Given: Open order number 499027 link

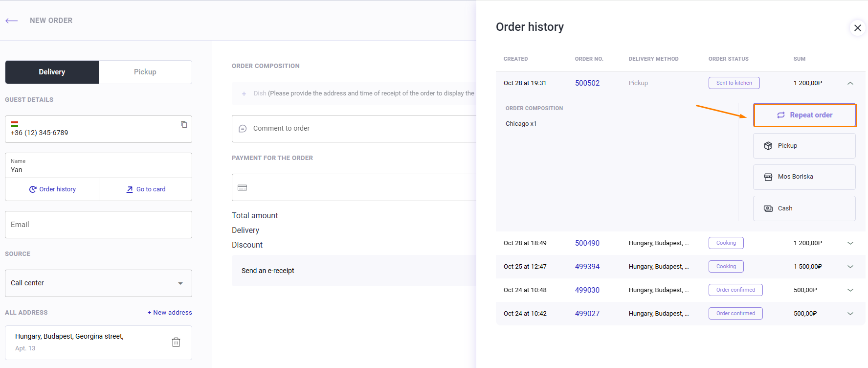Looking at the screenshot, I should click(x=587, y=314).
